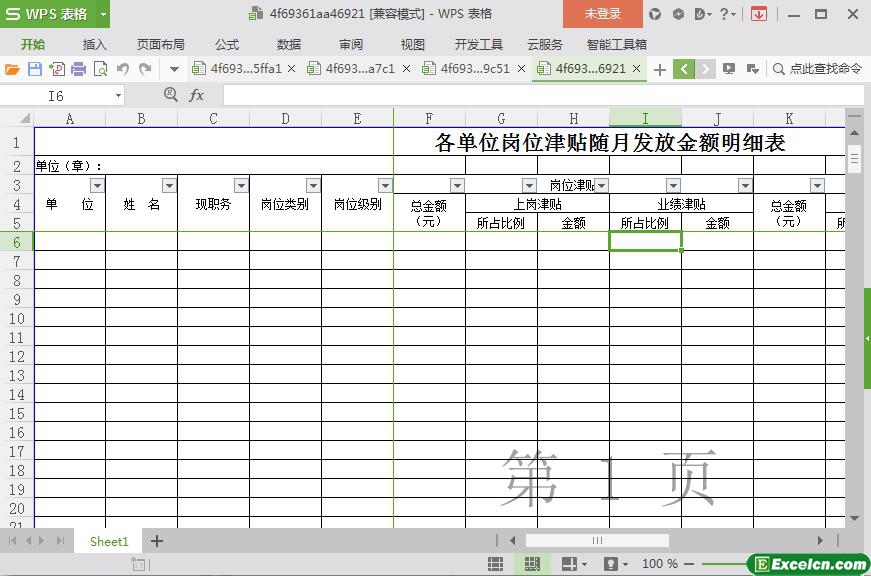Click the horizontal scrollbar thumb
The width and height of the screenshot is (871, 576).
point(597,541)
